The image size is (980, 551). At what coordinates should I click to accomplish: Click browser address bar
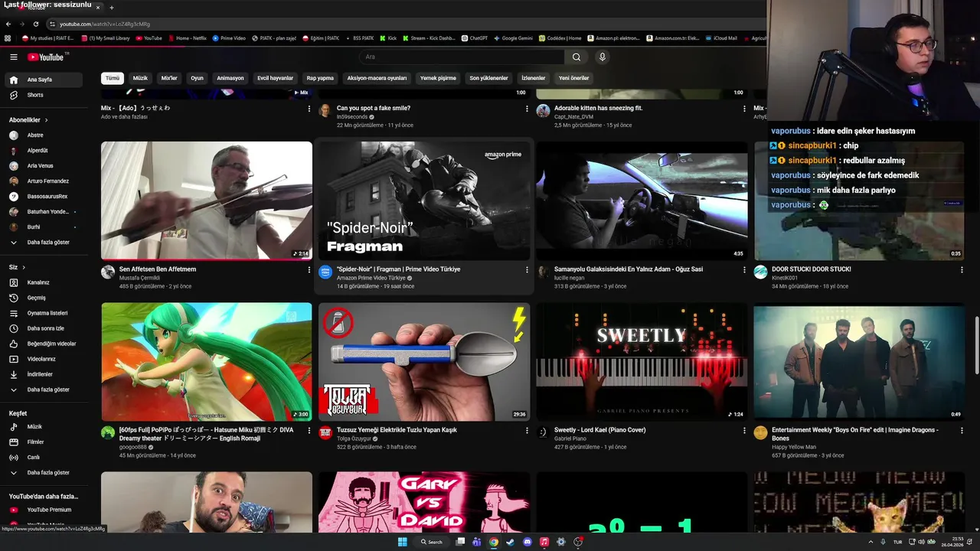(406, 24)
